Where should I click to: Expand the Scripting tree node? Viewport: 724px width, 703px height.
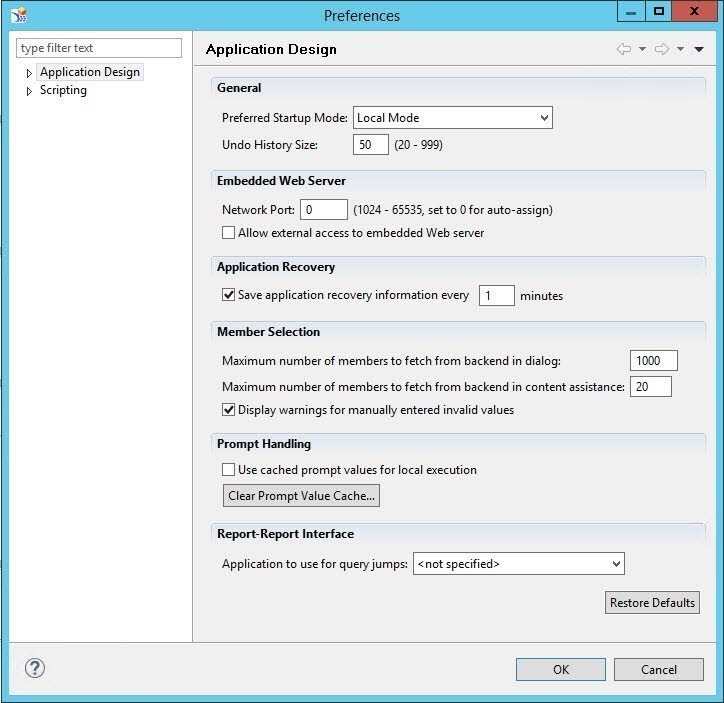(x=29, y=91)
